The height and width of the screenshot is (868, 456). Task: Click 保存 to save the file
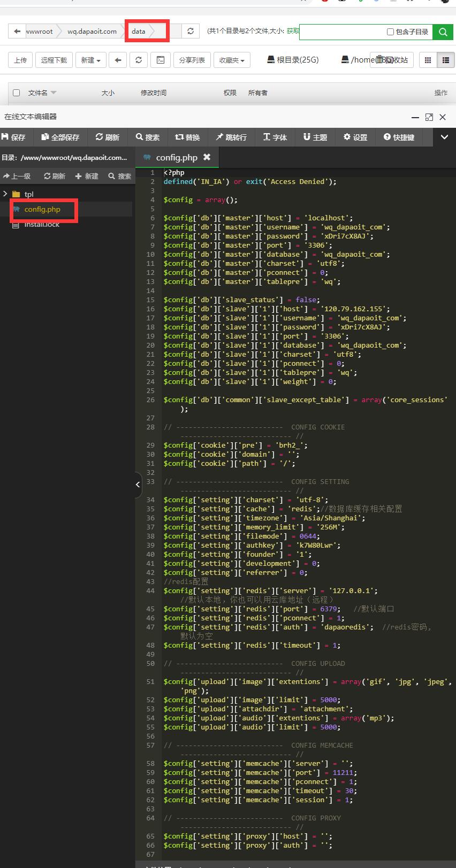13,137
